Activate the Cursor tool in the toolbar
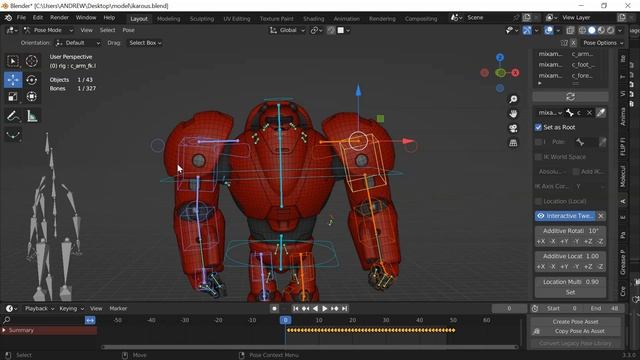The width and height of the screenshot is (640, 360). tap(31, 61)
